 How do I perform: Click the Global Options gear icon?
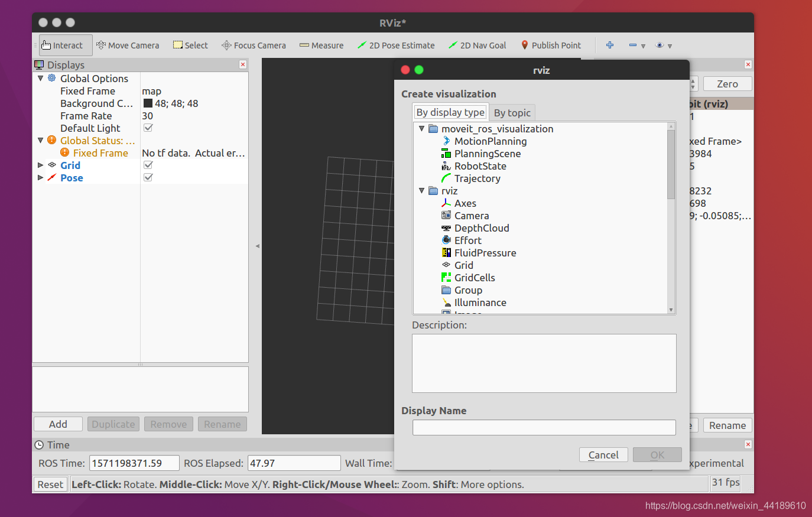(x=52, y=78)
